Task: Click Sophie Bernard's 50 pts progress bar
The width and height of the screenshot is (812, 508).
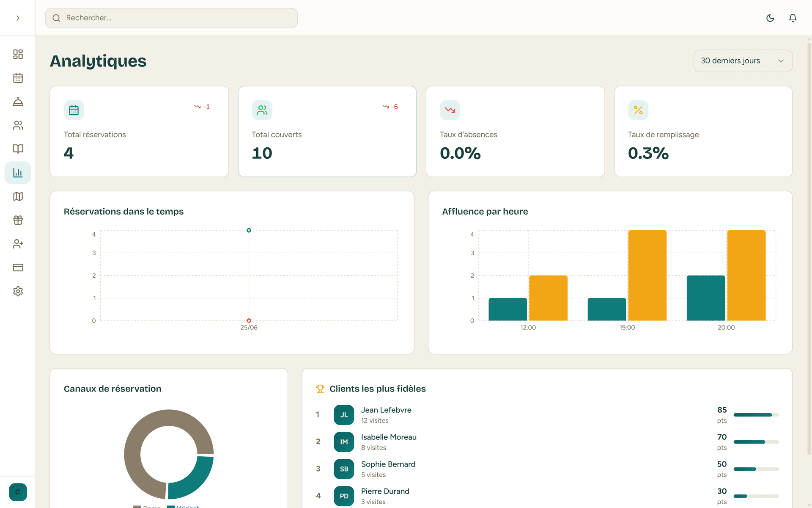Action: pos(756,469)
